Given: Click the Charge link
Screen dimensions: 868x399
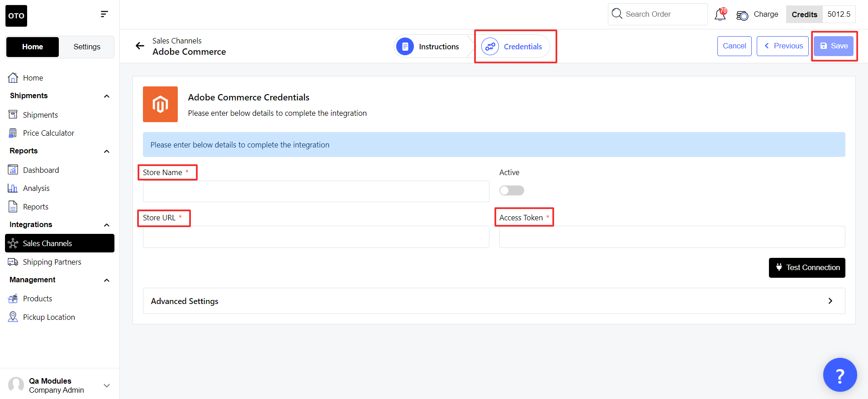Looking at the screenshot, I should [x=766, y=14].
